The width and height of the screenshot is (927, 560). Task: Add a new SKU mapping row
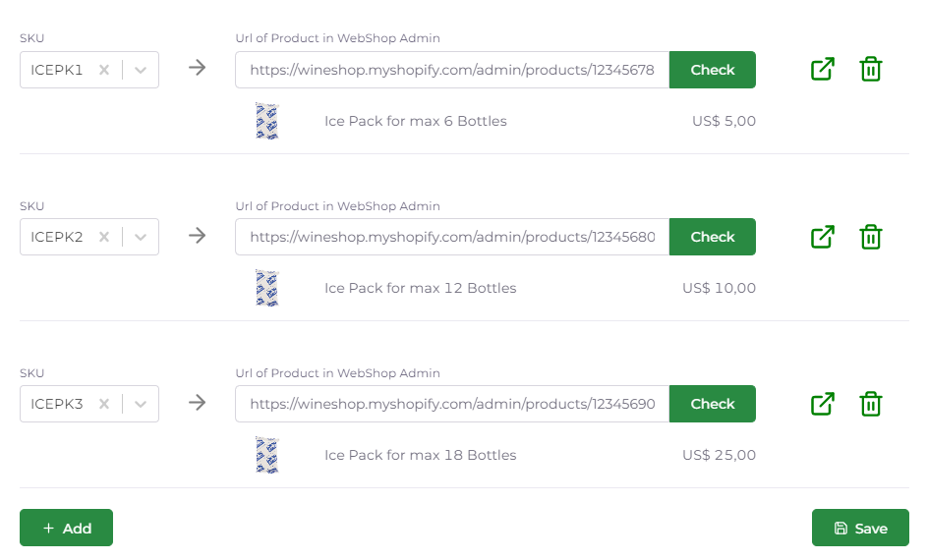(66, 528)
